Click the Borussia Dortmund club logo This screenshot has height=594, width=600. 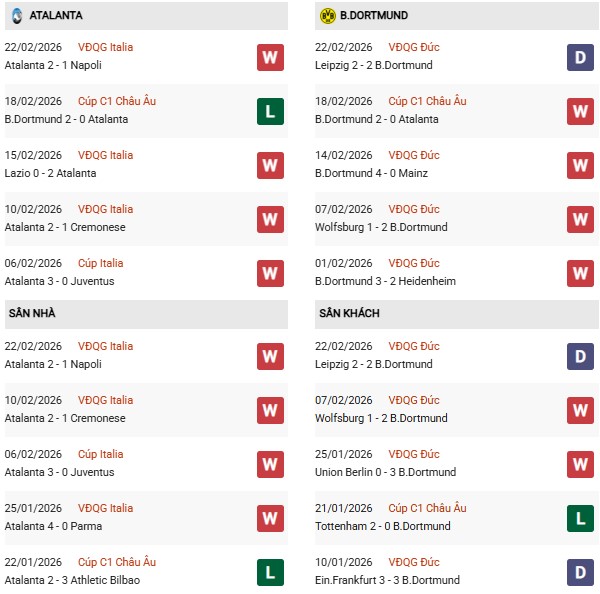327,16
